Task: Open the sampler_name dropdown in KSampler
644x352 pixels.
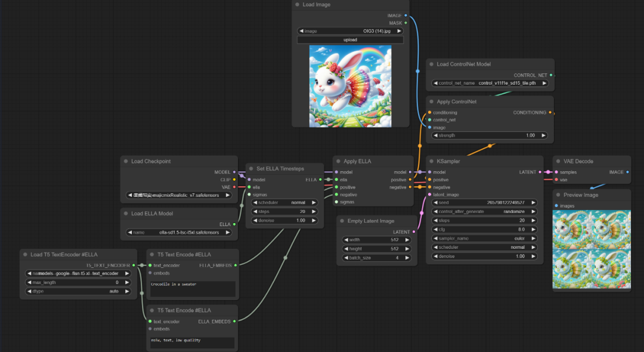Action: point(484,237)
